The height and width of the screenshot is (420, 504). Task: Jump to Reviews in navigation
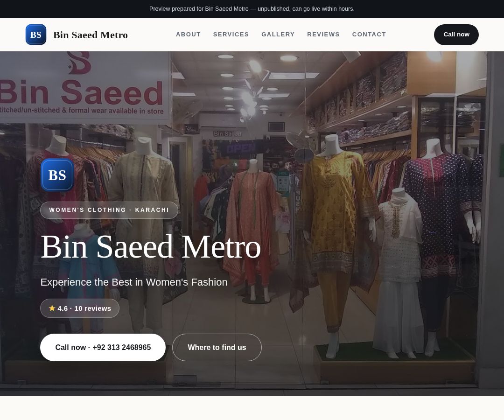[x=323, y=35]
